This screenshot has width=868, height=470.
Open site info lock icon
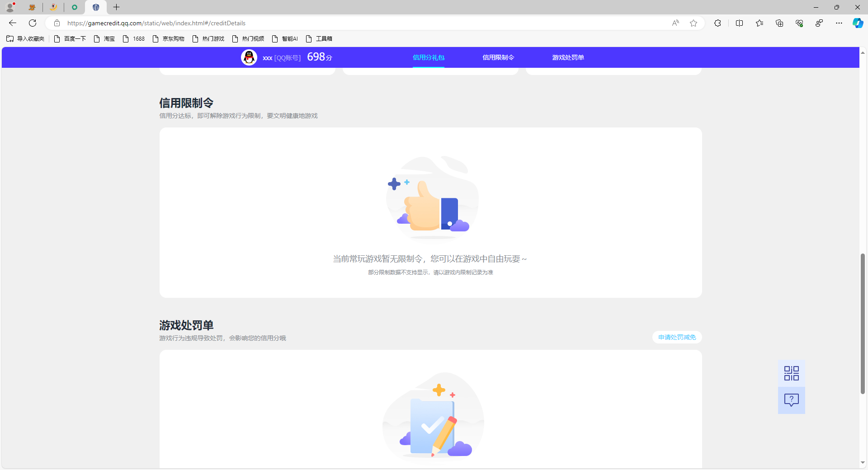coord(57,23)
